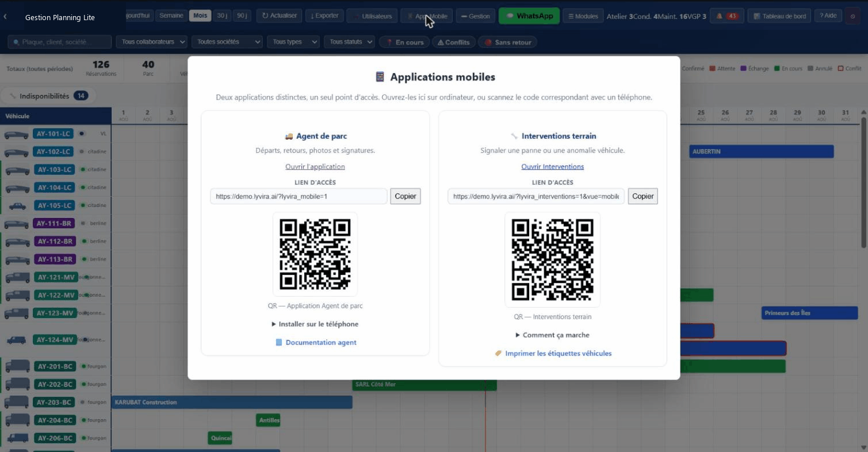
Task: Click the blue van icon for AY-124-MV
Action: (17, 340)
